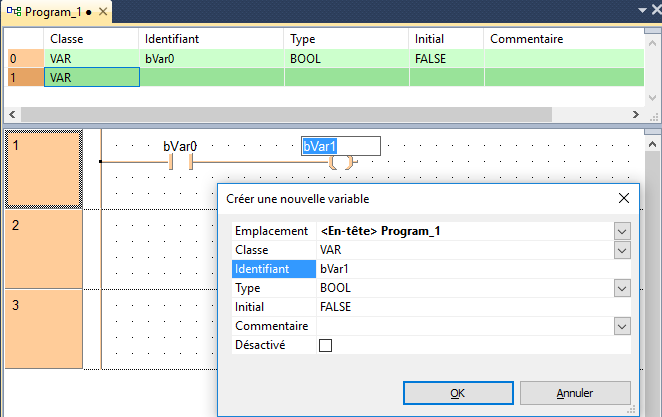
Task: Confirm with the OK button
Action: (x=457, y=392)
